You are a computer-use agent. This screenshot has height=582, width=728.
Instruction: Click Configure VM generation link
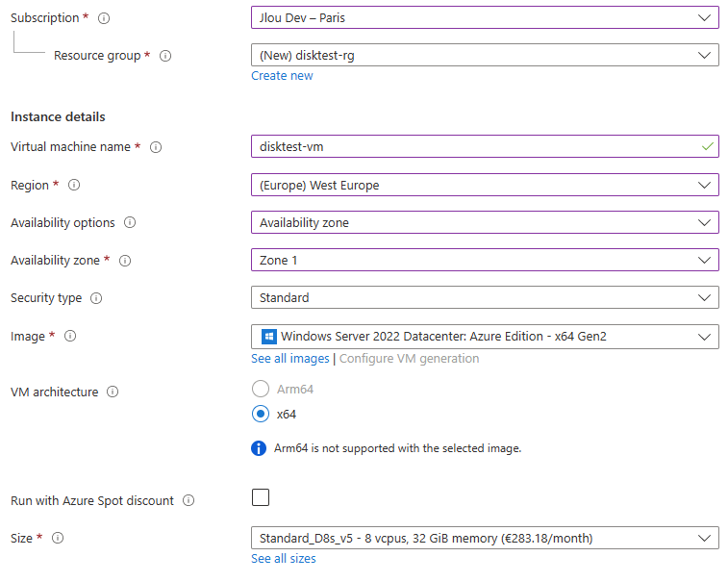409,359
